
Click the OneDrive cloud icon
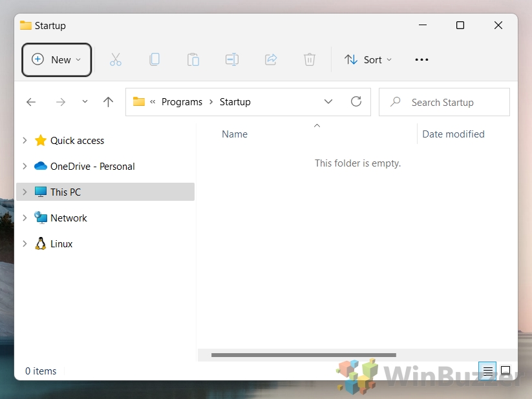[x=41, y=166]
